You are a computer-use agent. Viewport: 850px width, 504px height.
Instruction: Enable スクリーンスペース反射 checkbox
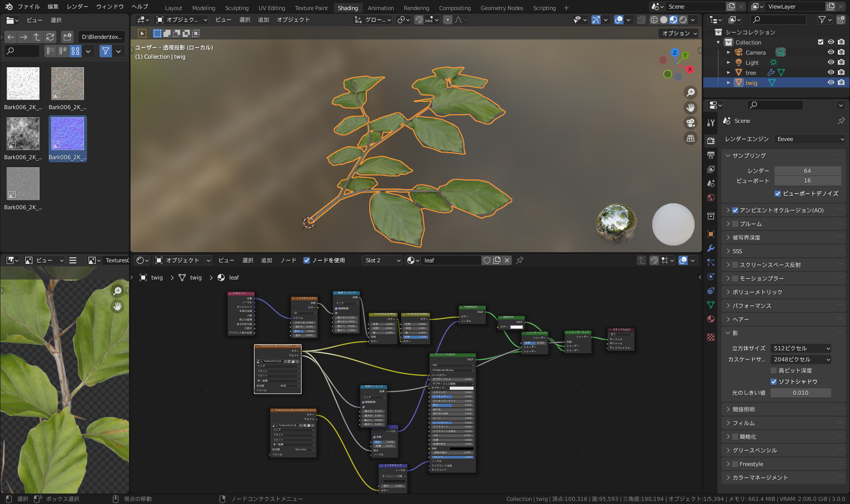pyautogui.click(x=736, y=265)
